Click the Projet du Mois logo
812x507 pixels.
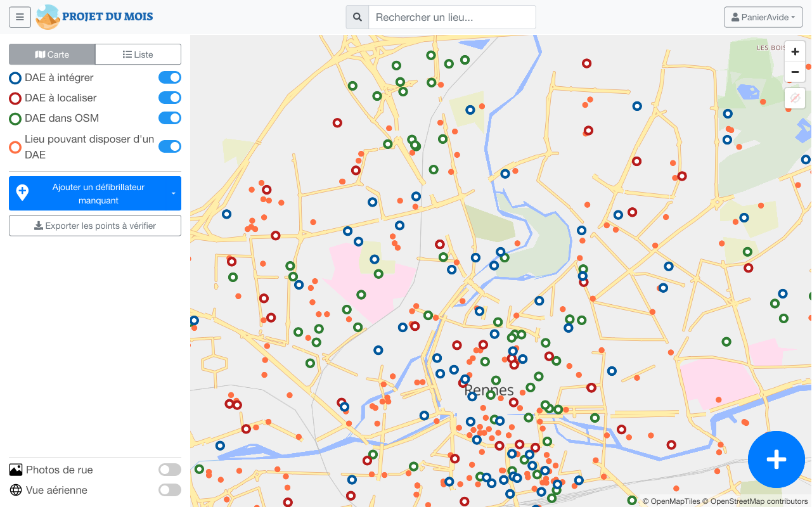click(x=95, y=17)
